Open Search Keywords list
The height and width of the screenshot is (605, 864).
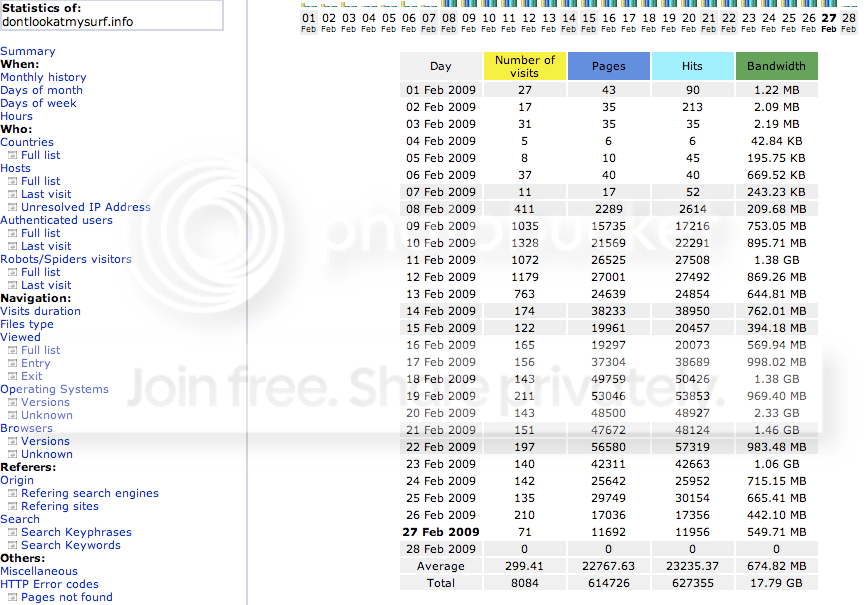point(71,545)
